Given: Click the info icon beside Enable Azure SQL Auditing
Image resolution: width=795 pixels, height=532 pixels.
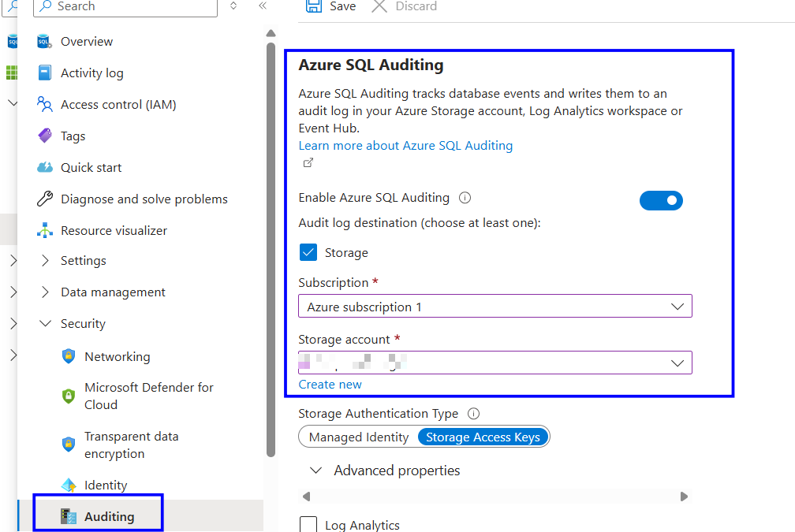Looking at the screenshot, I should 465,198.
